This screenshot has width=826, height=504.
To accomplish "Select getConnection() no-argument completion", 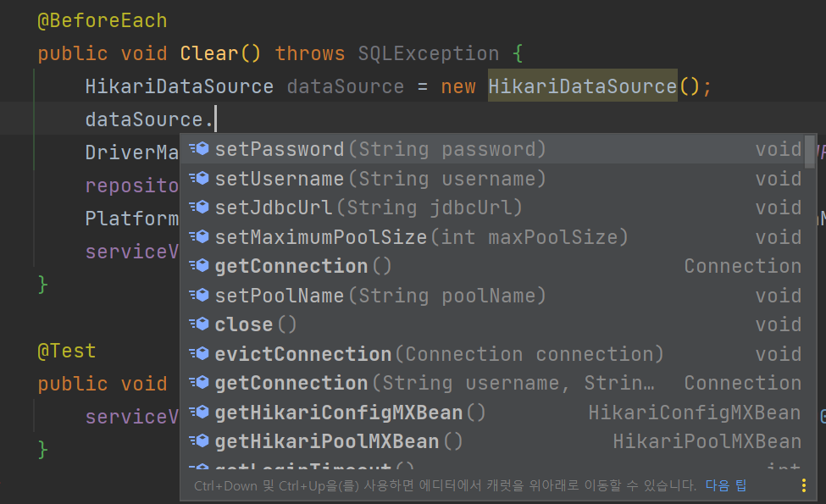I will [492, 266].
